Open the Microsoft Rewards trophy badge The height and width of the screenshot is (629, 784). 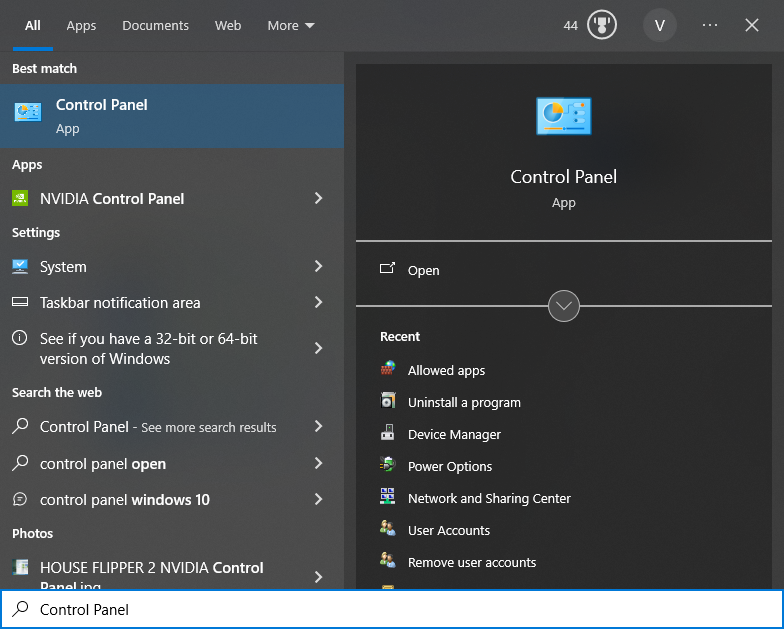(602, 25)
